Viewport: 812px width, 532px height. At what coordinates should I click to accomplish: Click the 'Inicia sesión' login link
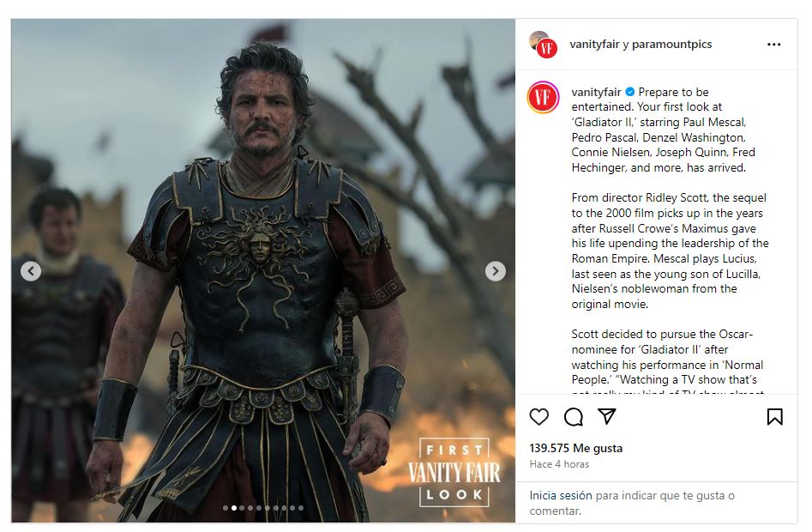561,495
